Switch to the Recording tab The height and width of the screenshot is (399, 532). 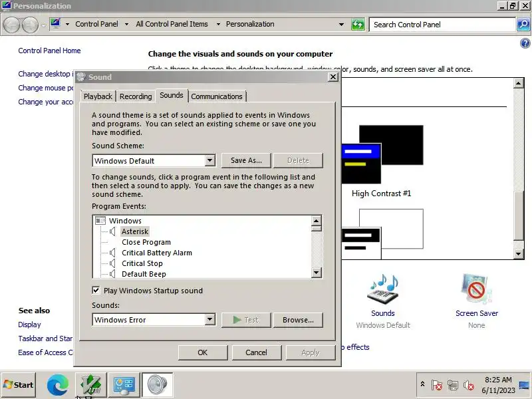[x=136, y=96]
